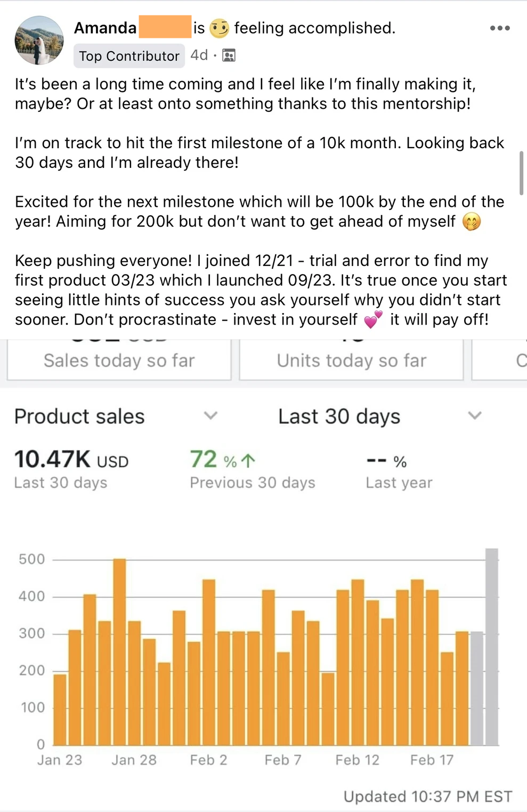Click the tallest orange bar reaching 500

coord(119,652)
